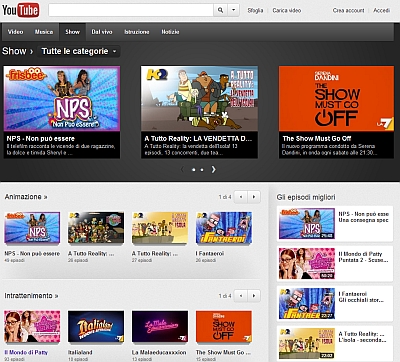Click previous arrow in Intrattenimento row
Image resolution: width=400 pixels, height=362 pixels.
coord(241,296)
